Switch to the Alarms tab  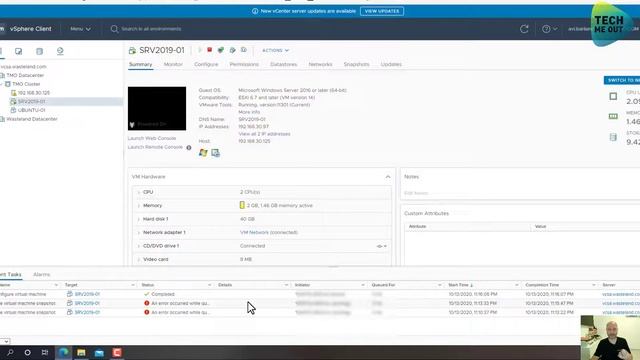42,275
